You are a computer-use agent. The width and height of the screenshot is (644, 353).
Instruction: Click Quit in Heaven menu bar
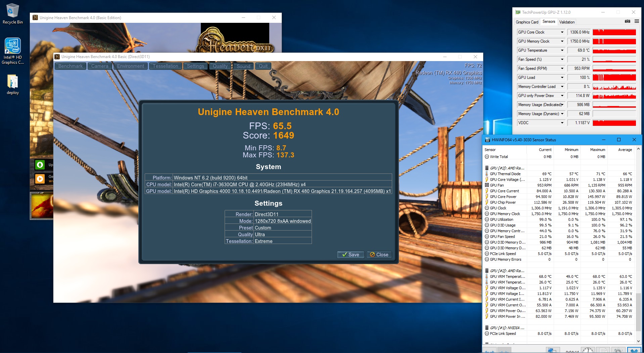[x=263, y=66]
